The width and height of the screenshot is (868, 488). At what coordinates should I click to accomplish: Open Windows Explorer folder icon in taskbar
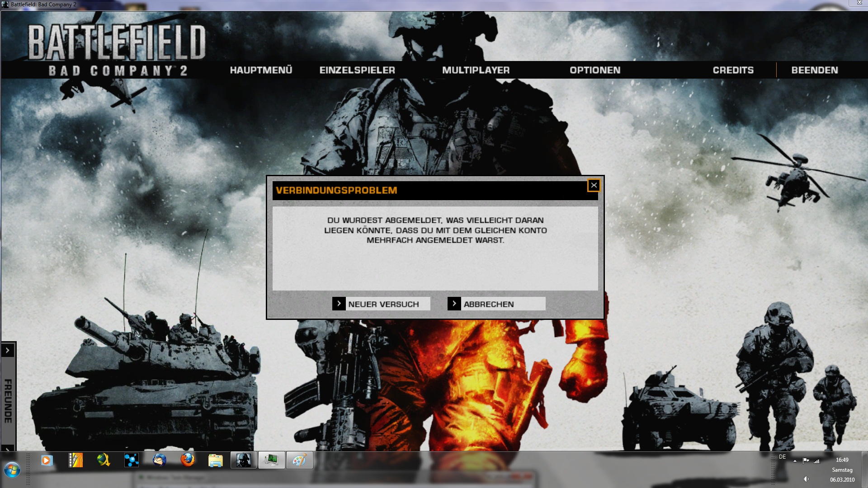[x=216, y=460]
